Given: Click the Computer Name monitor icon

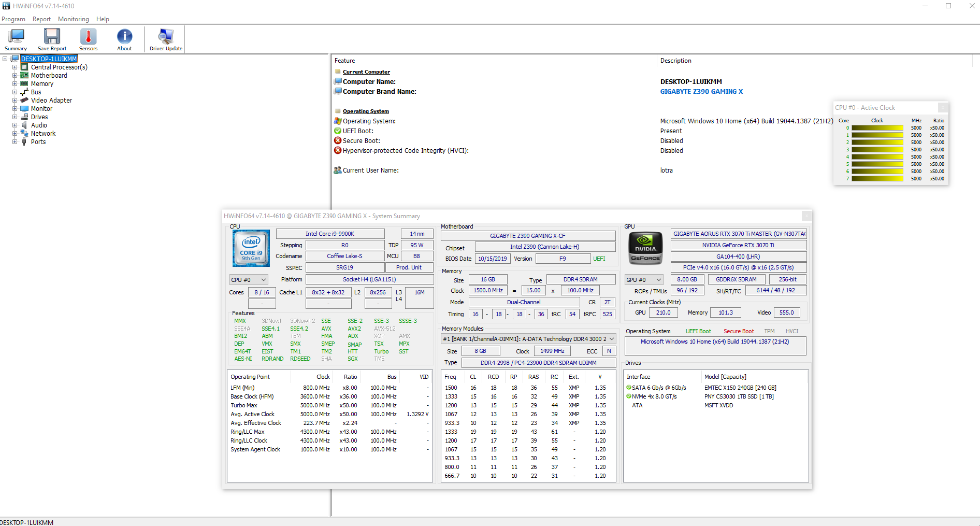Looking at the screenshot, I should coord(338,82).
